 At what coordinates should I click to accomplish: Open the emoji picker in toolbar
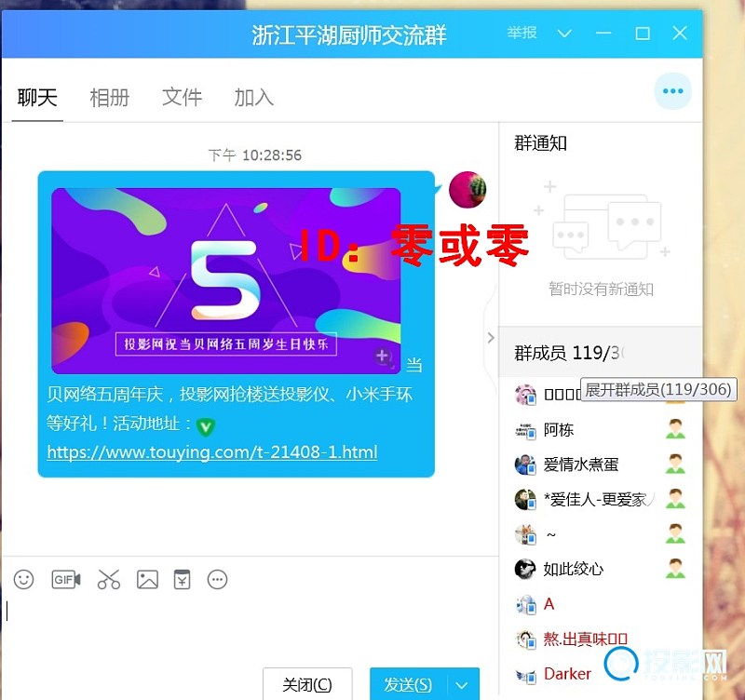click(24, 579)
